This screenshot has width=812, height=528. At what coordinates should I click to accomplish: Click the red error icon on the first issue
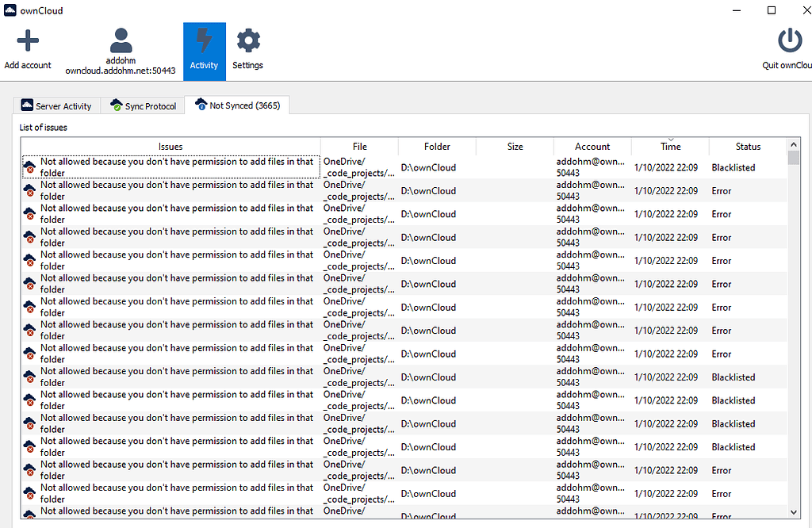(x=29, y=167)
